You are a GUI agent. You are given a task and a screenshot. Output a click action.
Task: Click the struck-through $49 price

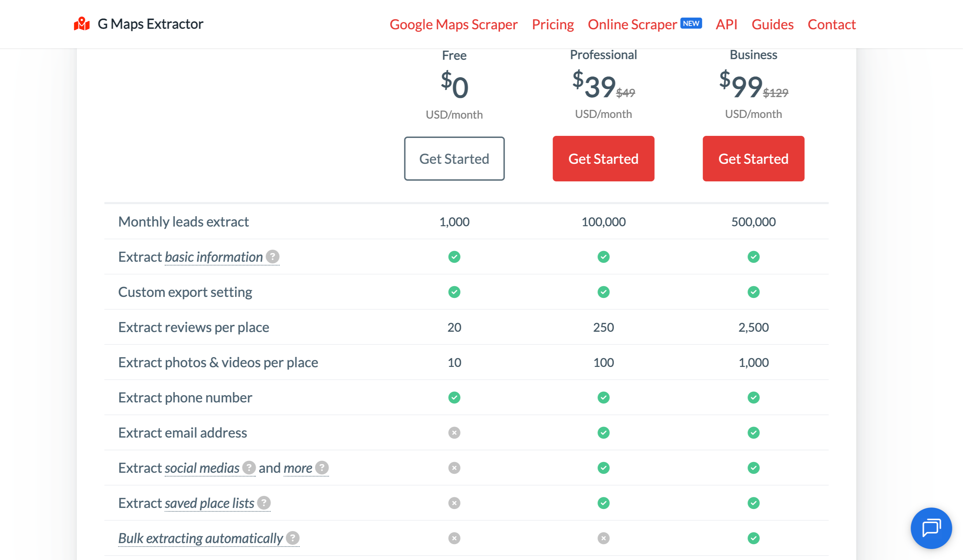[x=626, y=92]
